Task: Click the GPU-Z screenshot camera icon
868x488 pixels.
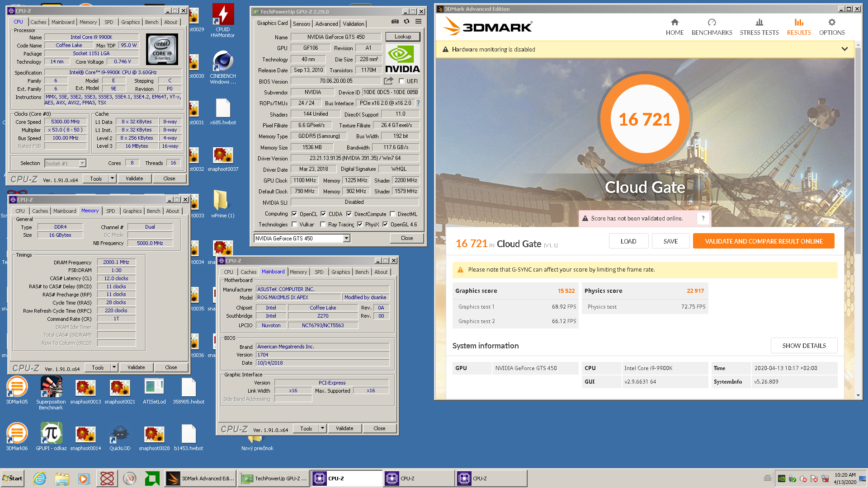Action: 395,22
